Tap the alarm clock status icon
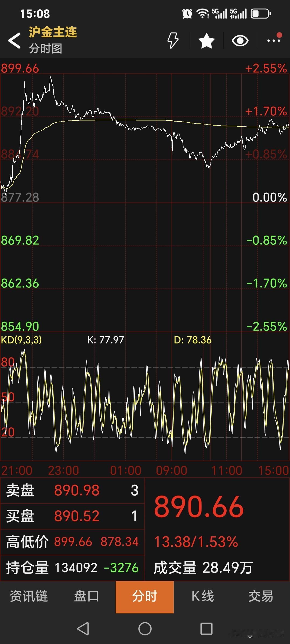This screenshot has height=644, width=290. 187,13
